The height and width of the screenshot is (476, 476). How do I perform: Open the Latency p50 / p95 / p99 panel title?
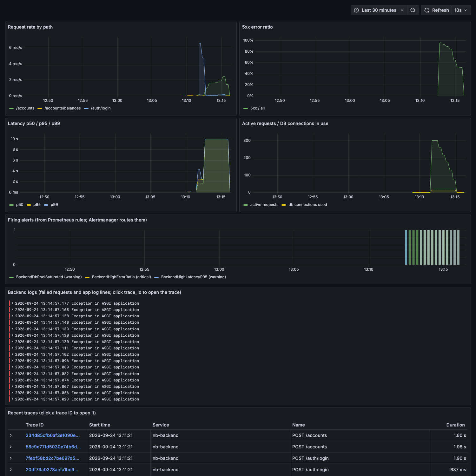(34, 123)
